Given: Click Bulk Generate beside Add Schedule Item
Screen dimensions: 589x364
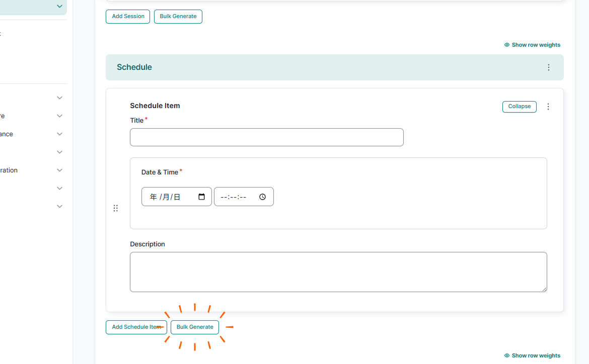Looking at the screenshot, I should pos(195,327).
